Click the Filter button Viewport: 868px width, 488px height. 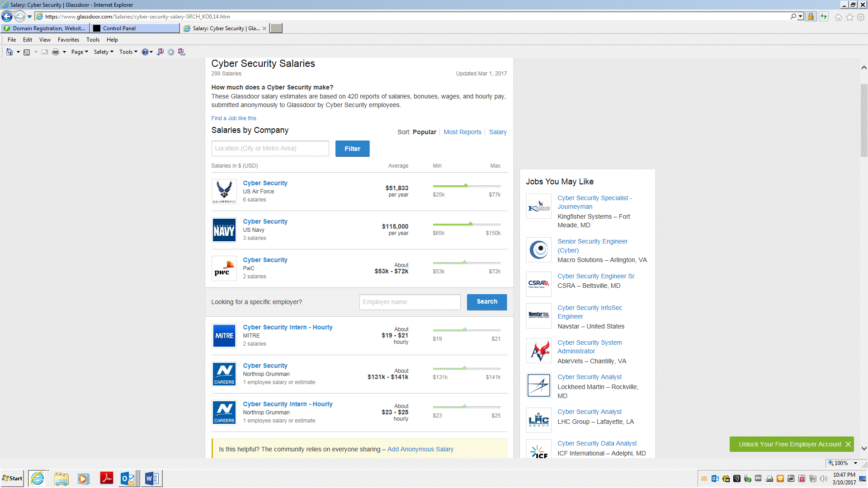[x=352, y=149]
